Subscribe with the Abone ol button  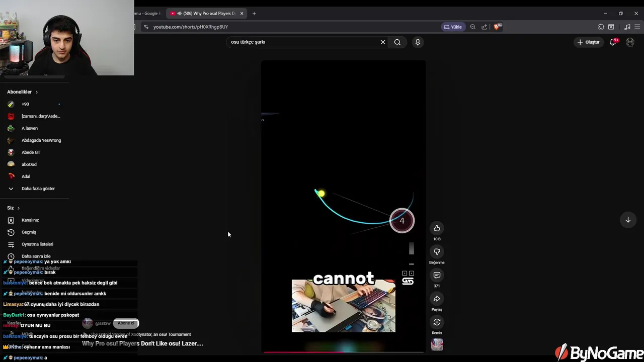(x=126, y=323)
